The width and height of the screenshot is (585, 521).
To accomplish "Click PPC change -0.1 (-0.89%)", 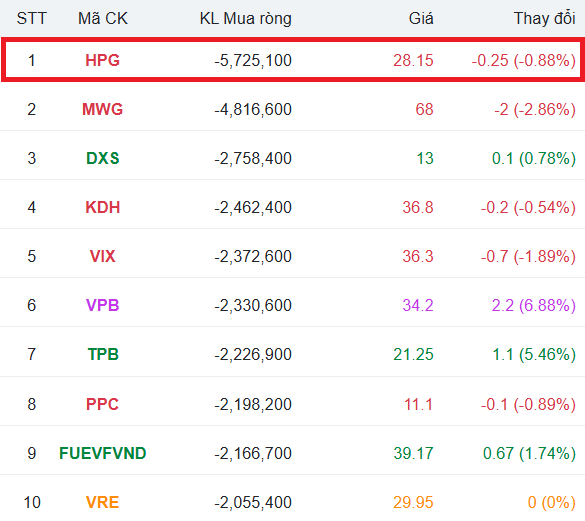I will 528,404.
